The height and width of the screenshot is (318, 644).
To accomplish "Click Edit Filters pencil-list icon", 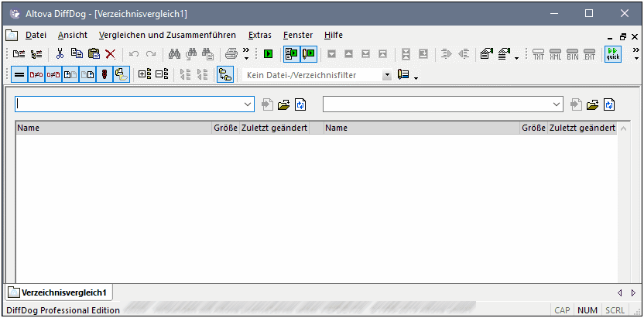I will point(404,75).
